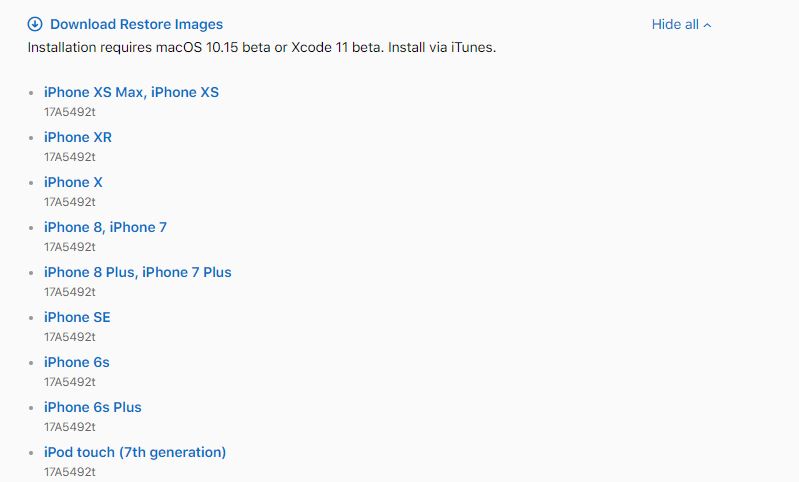The height and width of the screenshot is (482, 799).
Task: Click build number under iPhone X
Action: tap(69, 202)
